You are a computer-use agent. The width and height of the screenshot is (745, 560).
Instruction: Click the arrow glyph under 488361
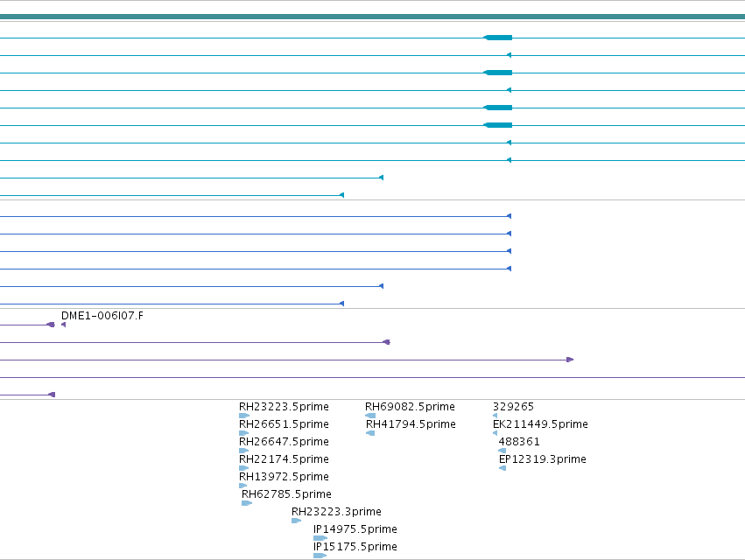(x=503, y=451)
